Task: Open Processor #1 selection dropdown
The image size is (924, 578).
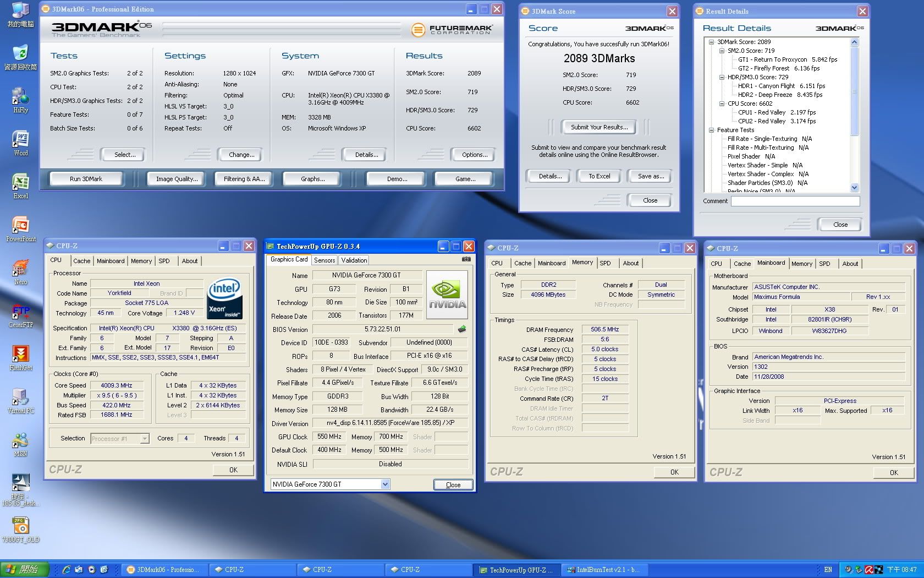Action: point(145,439)
